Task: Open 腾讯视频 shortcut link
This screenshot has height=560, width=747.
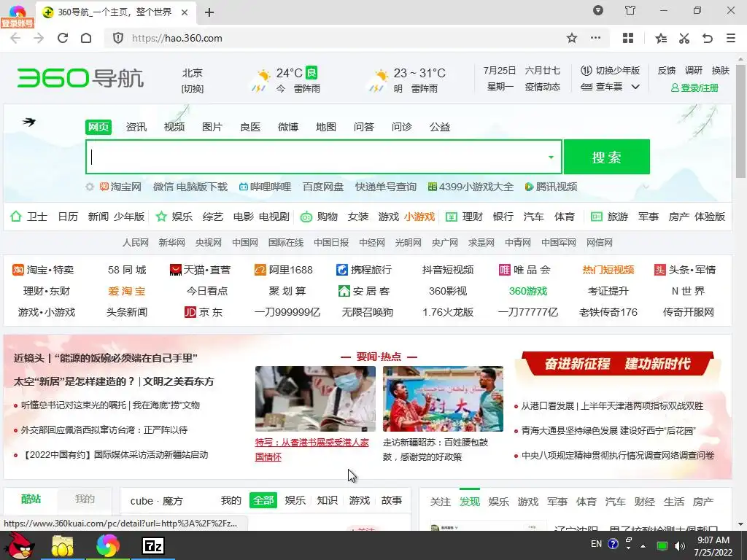Action: [551, 187]
